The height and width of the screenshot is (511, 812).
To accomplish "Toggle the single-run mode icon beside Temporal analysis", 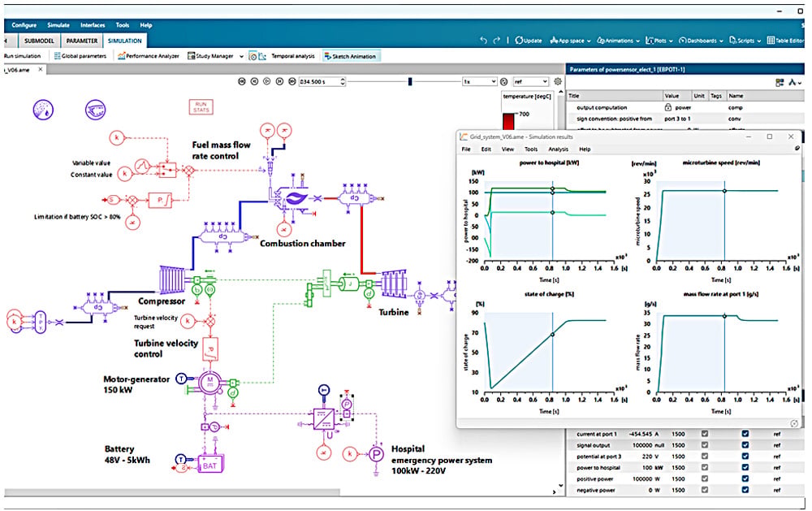I will tap(253, 56).
